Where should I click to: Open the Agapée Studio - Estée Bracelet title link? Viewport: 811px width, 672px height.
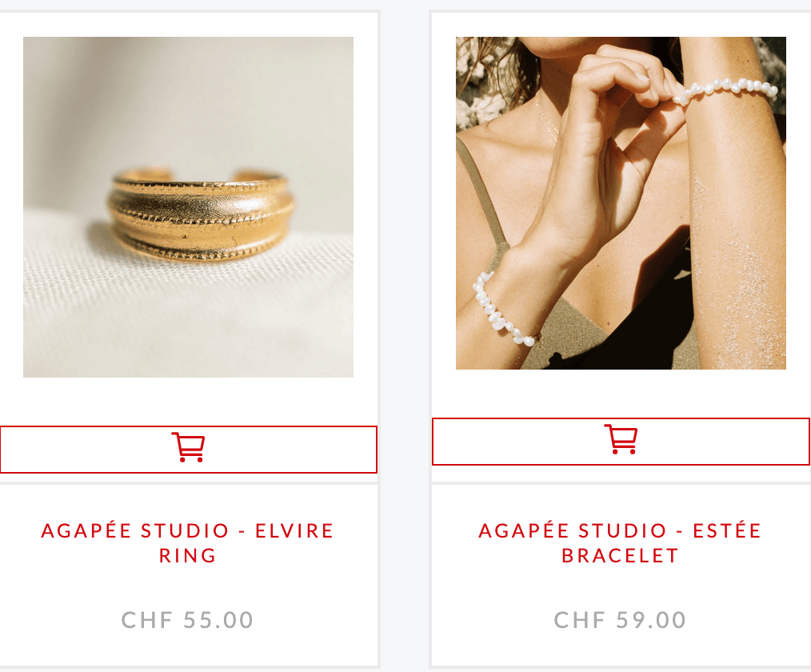(620, 543)
